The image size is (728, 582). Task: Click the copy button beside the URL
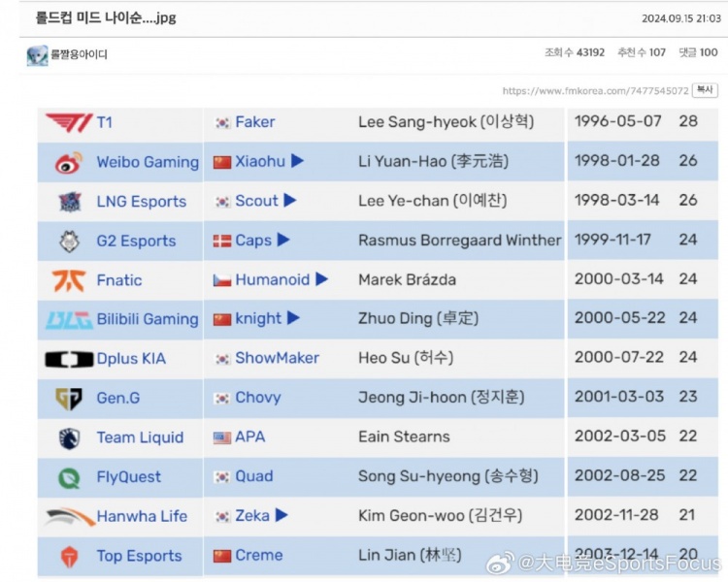coord(705,90)
